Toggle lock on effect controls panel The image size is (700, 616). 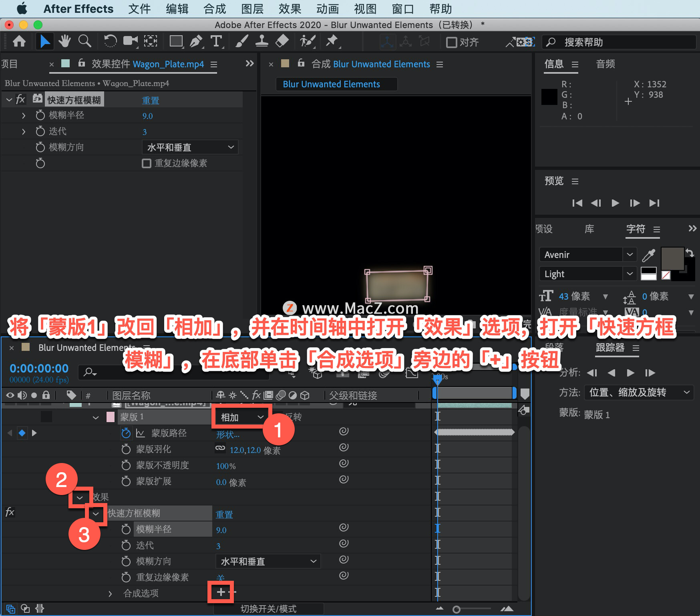(82, 63)
